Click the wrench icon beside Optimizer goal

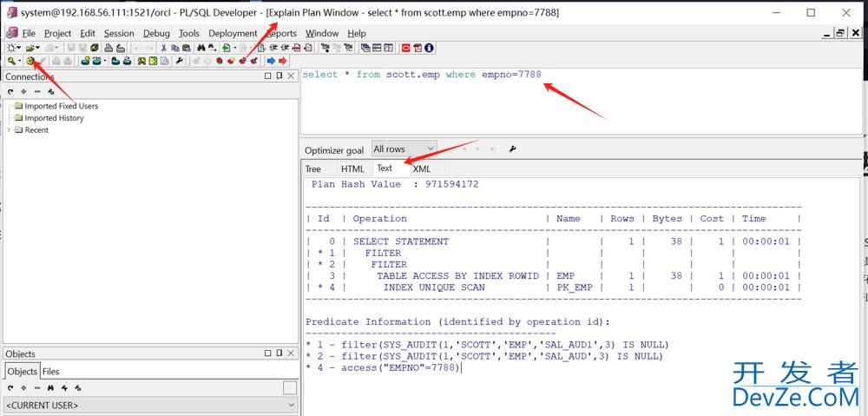tap(512, 149)
